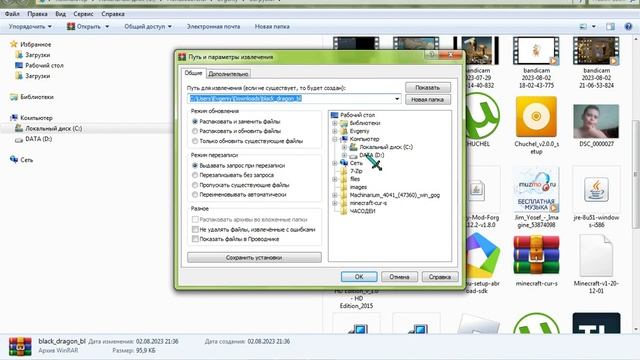Click the Новая папка dialog button
This screenshot has height=360, width=640.
coord(428,100)
